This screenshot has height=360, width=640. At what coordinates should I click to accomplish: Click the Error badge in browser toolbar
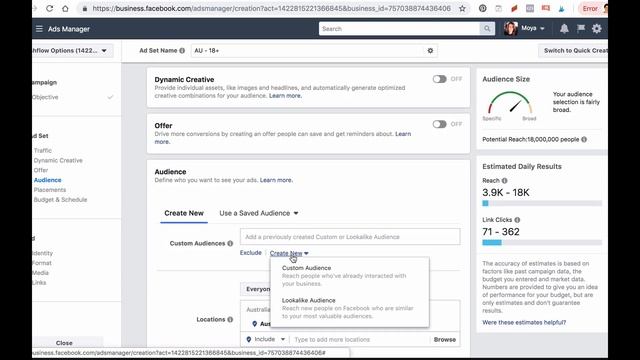pos(590,8)
